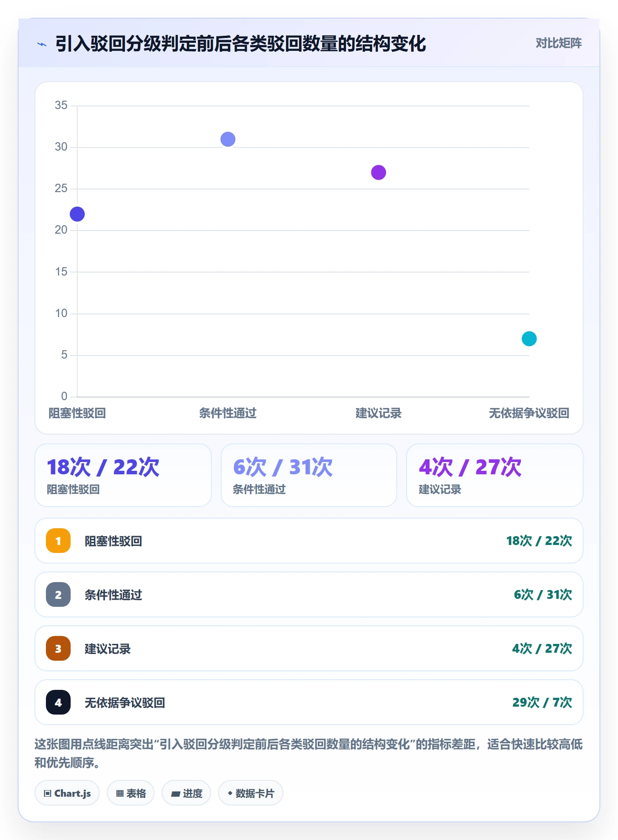Select the 6次 / 31次 summary card
The width and height of the screenshot is (618, 840).
coord(309,475)
